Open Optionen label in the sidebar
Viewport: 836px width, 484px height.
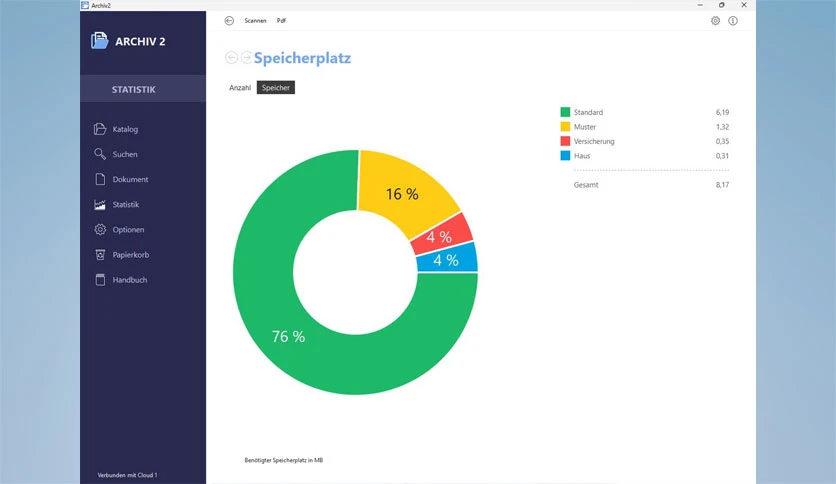[128, 230]
